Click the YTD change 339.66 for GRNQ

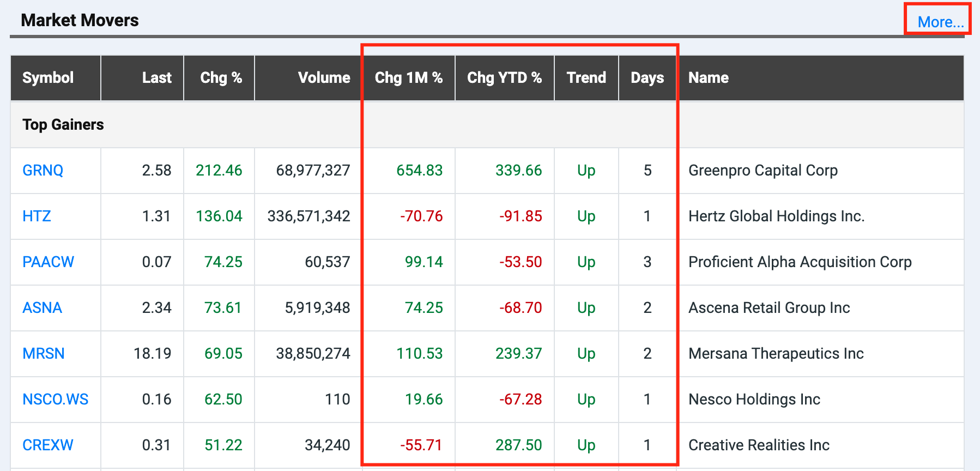click(519, 171)
